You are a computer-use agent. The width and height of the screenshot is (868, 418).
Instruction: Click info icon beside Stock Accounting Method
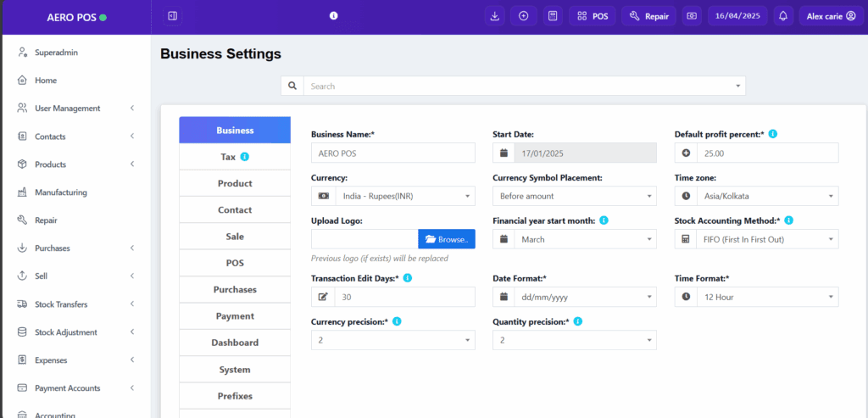click(x=788, y=220)
